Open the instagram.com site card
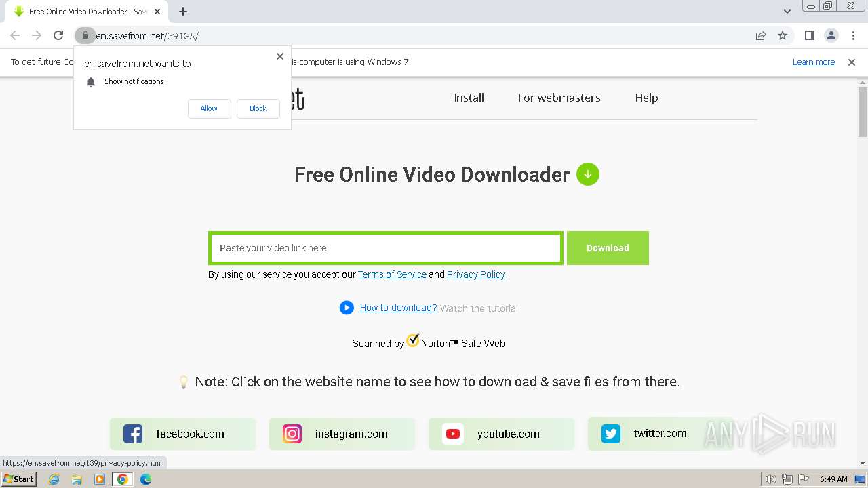The height and width of the screenshot is (488, 868). 342,434
